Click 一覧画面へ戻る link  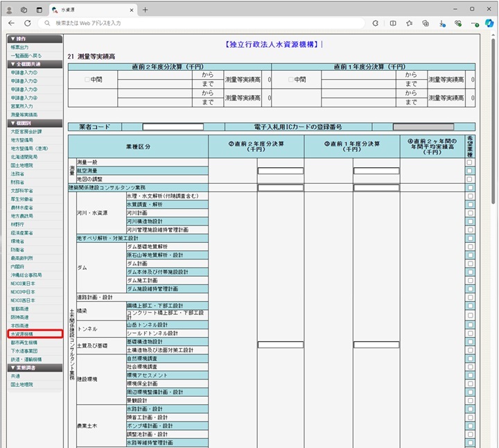26,55
